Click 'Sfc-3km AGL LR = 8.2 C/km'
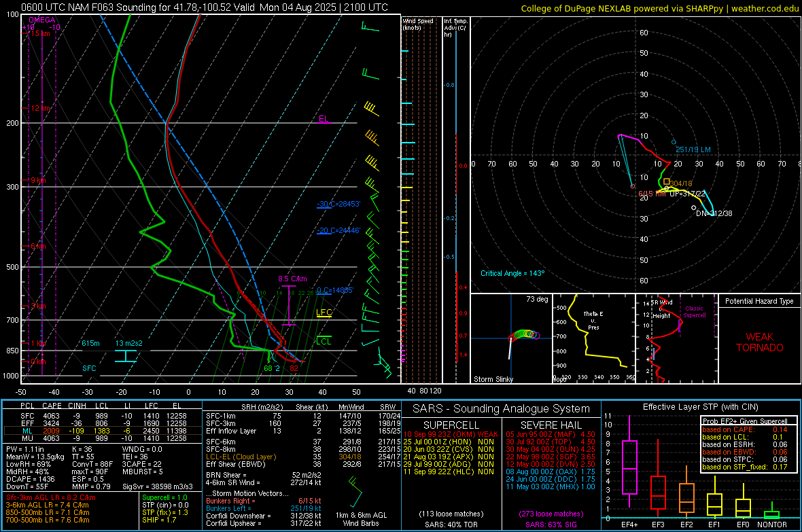The image size is (802, 532). pos(51,497)
